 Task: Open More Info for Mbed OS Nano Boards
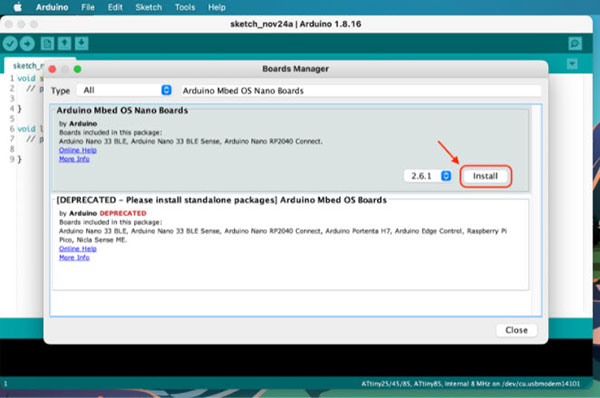[x=74, y=159]
